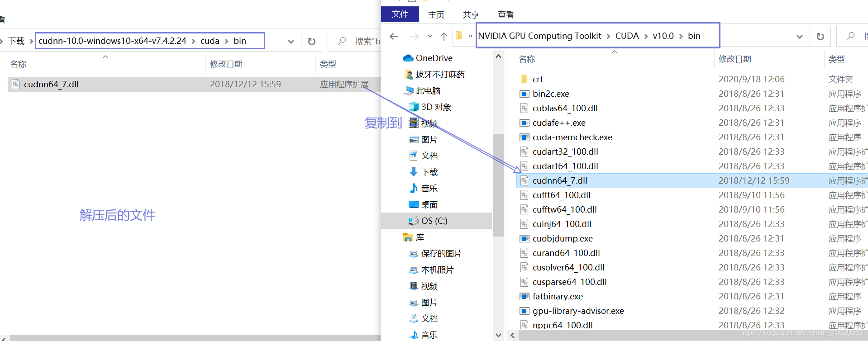
Task: Click the search box in the cudnn window
Action: pos(355,41)
